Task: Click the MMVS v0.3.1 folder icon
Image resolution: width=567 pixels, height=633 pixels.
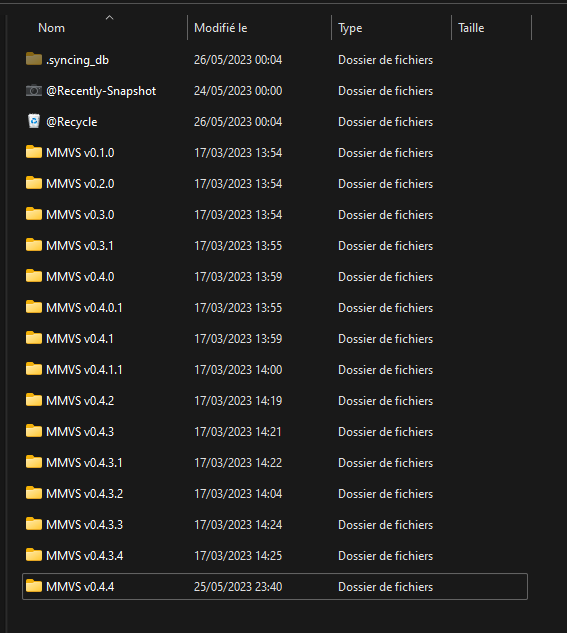Action: click(34, 245)
